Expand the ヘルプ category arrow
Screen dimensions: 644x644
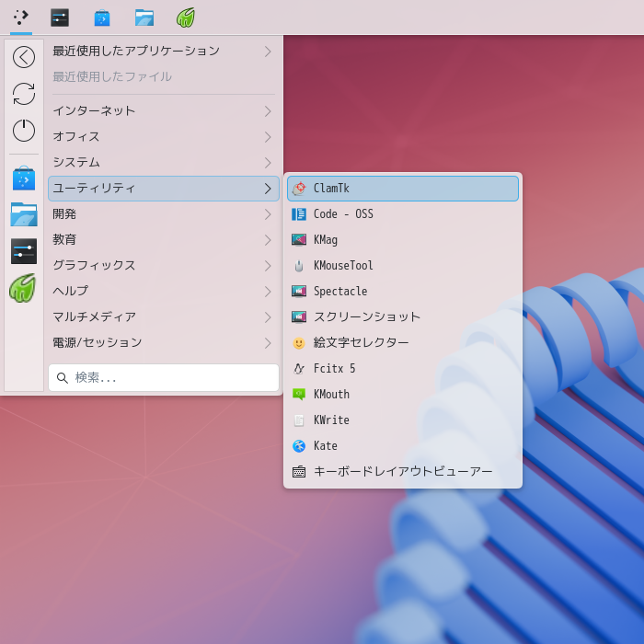(x=268, y=292)
